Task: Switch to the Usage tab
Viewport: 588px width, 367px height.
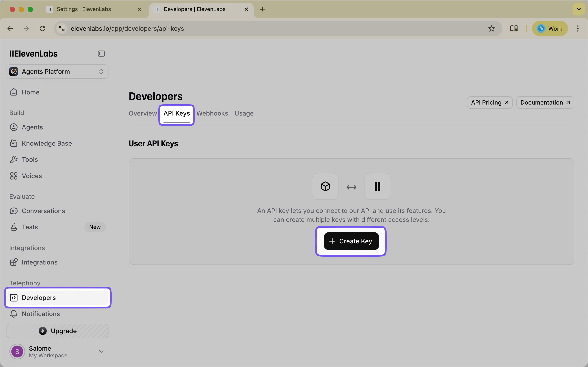Action: point(244,113)
